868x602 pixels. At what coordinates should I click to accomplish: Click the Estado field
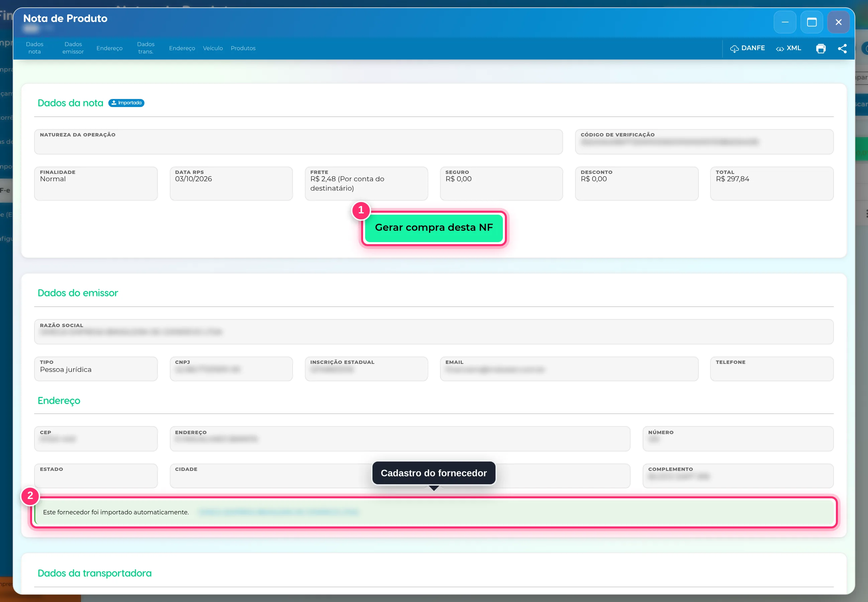[x=96, y=476]
